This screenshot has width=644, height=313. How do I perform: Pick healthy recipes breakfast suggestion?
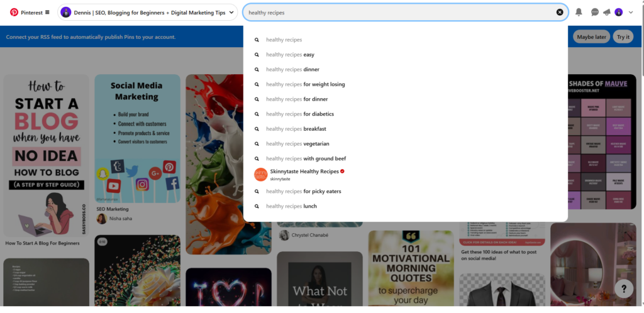[x=406, y=129]
